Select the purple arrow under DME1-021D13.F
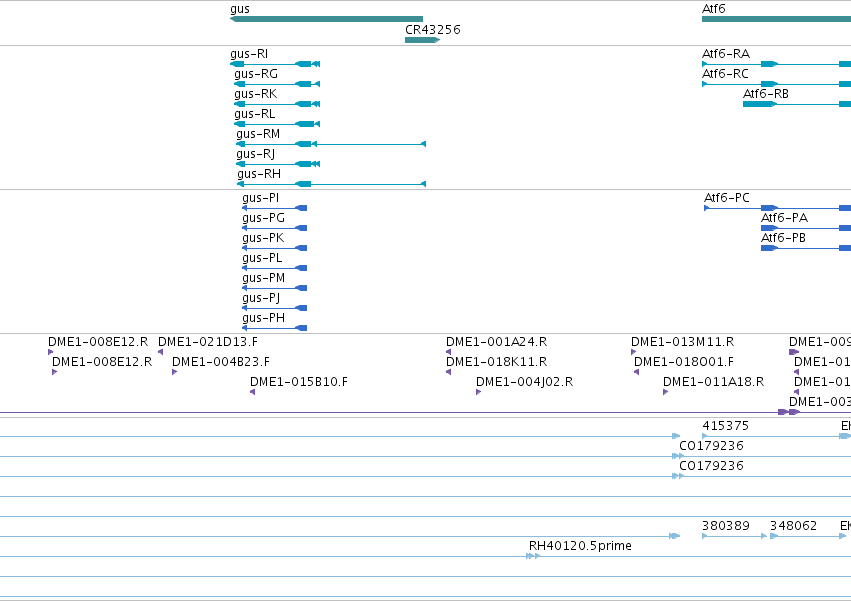The height and width of the screenshot is (601, 851). 161,352
